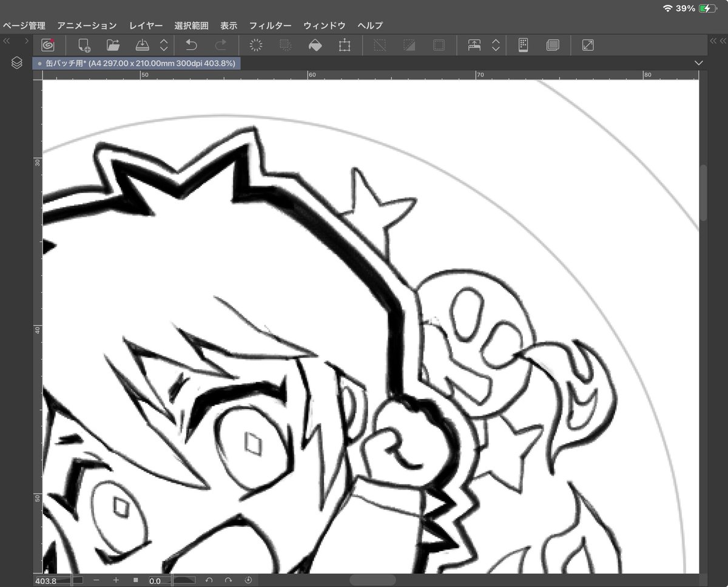The image size is (728, 587).
Task: Open ウィンドウ menu
Action: [x=325, y=25]
